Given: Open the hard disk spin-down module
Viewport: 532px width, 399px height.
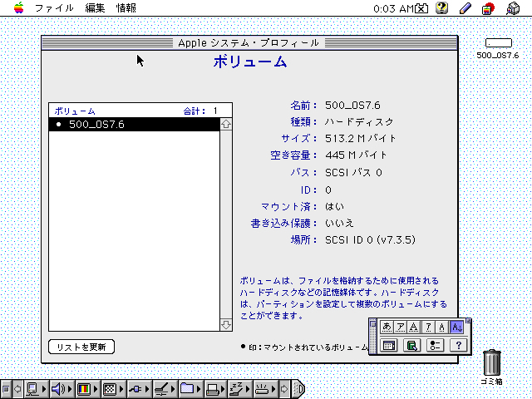Looking at the screenshot, I should [x=161, y=389].
